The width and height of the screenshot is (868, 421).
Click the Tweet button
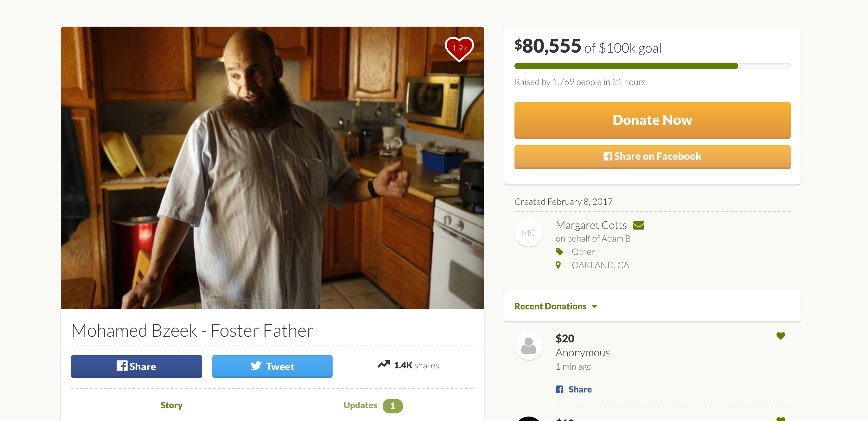click(272, 366)
